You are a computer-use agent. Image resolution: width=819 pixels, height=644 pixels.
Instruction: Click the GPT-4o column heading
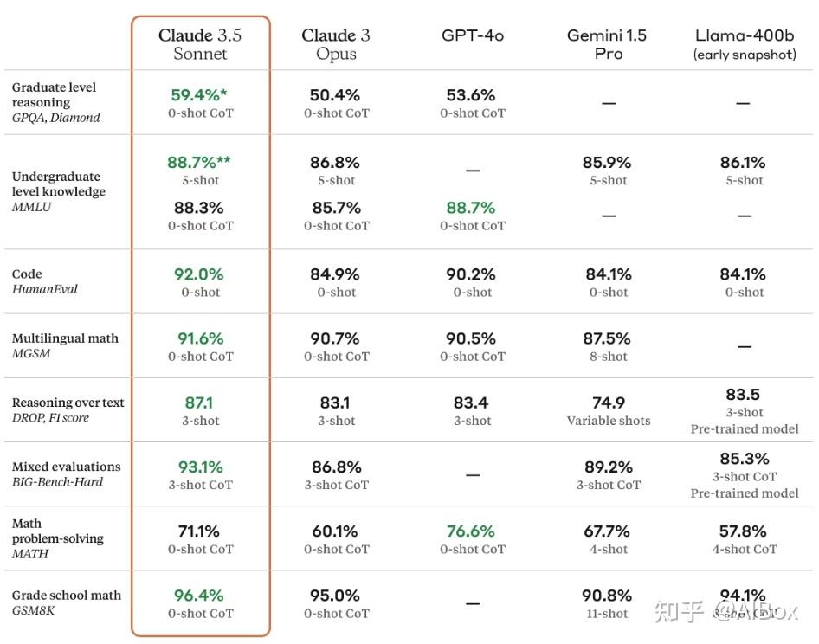tap(473, 35)
